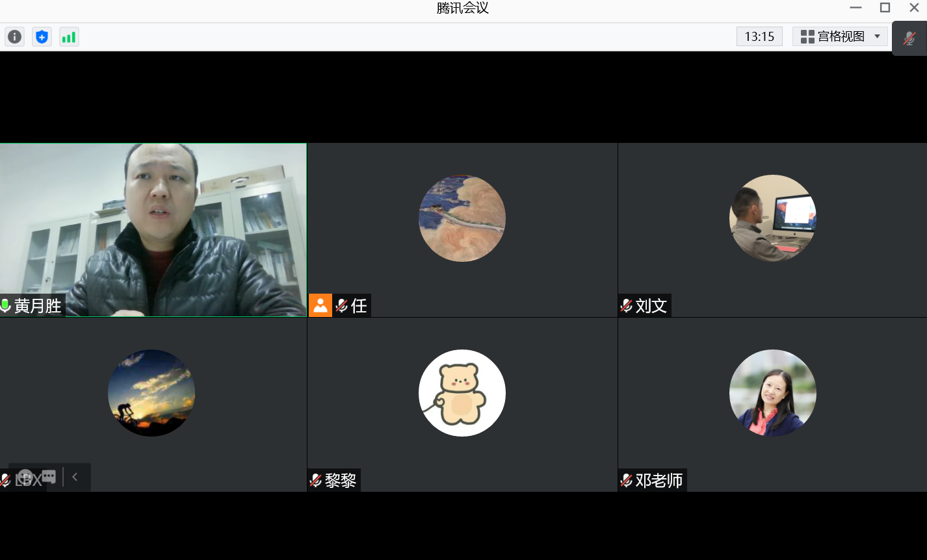Open the chat bubble icon
Screen dimensions: 927x560
click(x=49, y=477)
